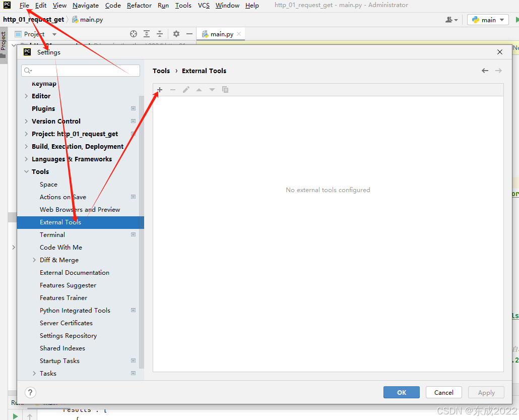Image resolution: width=519 pixels, height=420 pixels.
Task: Click the OK button
Action: [402, 392]
